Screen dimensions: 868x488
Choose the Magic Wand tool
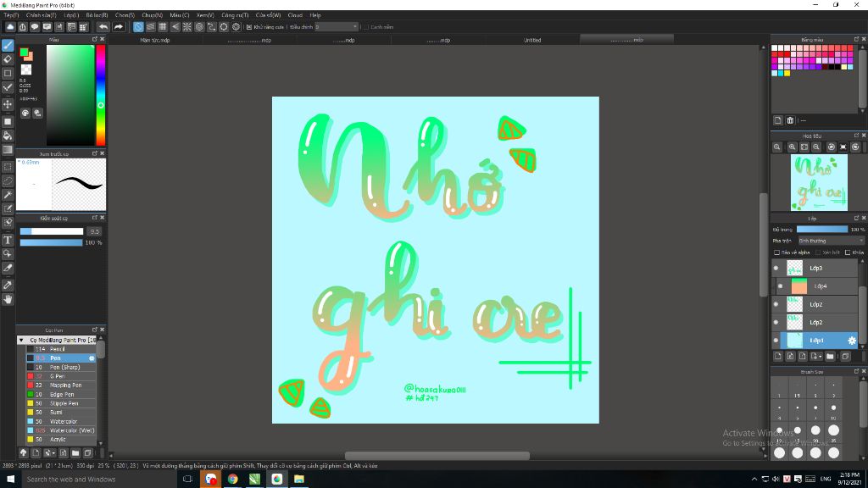tap(8, 195)
